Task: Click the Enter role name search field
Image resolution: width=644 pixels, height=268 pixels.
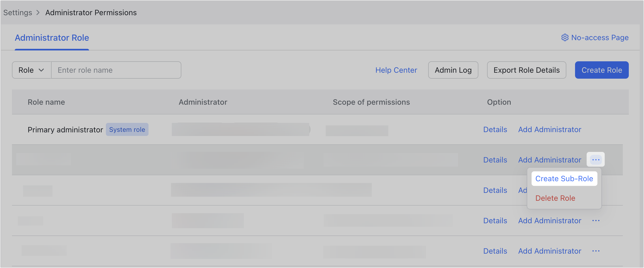Action: coord(116,70)
